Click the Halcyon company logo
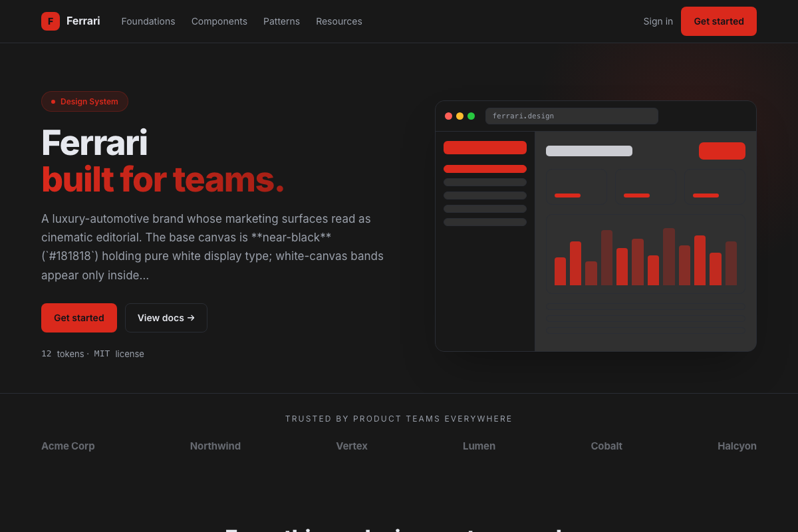 737,446
